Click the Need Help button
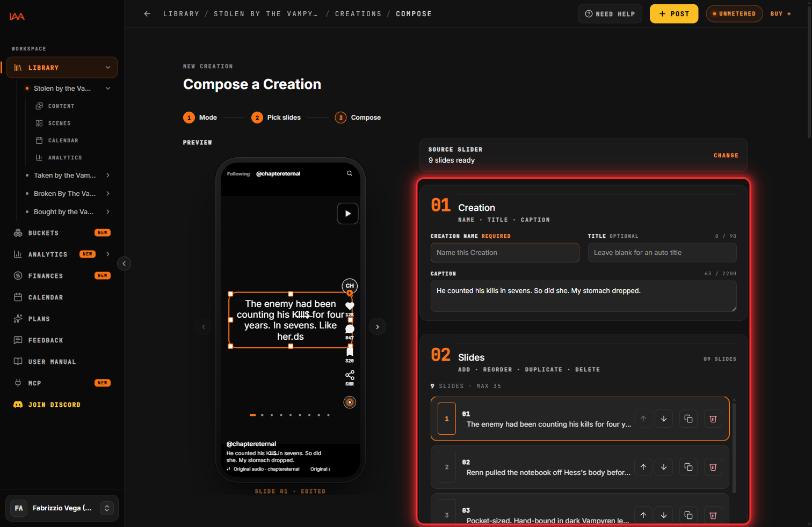 click(610, 14)
